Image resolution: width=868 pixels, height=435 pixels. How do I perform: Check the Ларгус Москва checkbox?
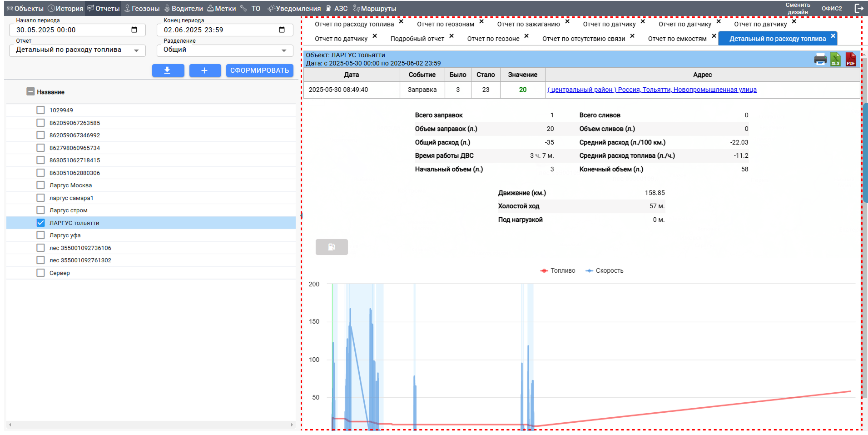(41, 185)
